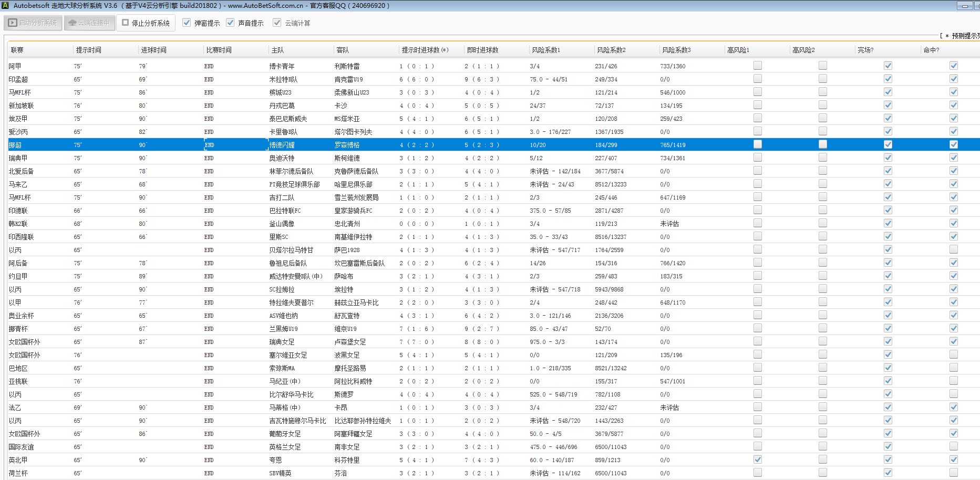The height and width of the screenshot is (480, 980).
Task: Click the 提示时间 column header
Action: click(88, 50)
